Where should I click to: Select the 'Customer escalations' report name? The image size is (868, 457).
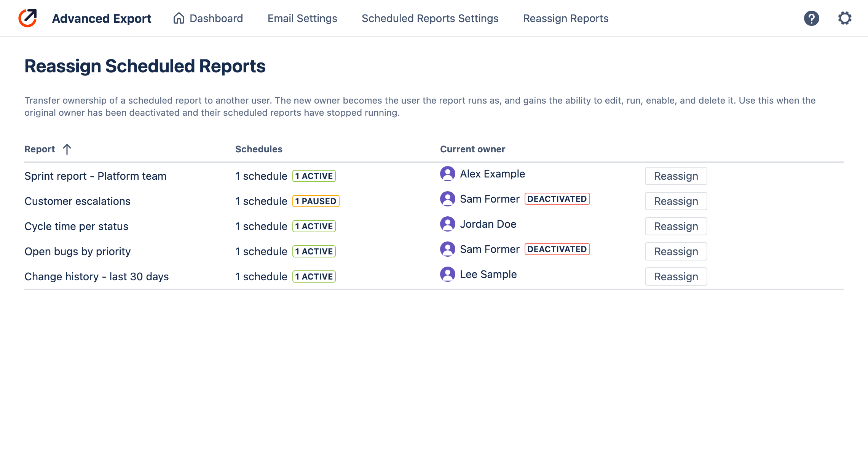[x=77, y=201]
